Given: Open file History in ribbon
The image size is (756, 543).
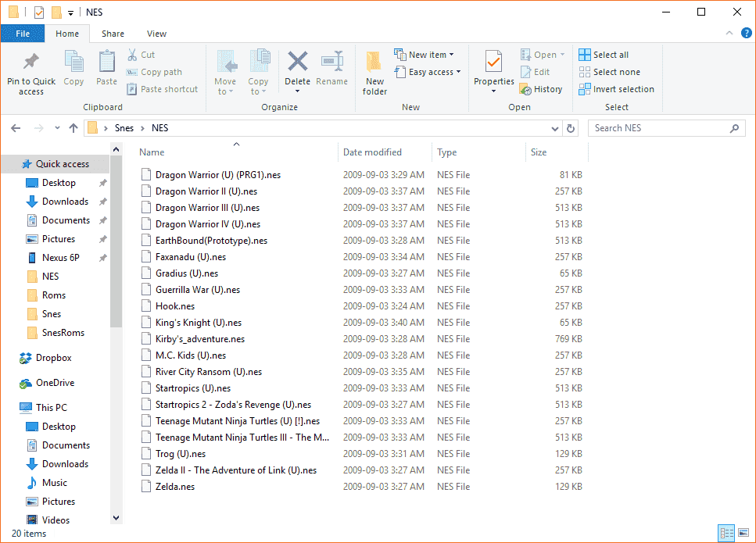Looking at the screenshot, I should 541,89.
